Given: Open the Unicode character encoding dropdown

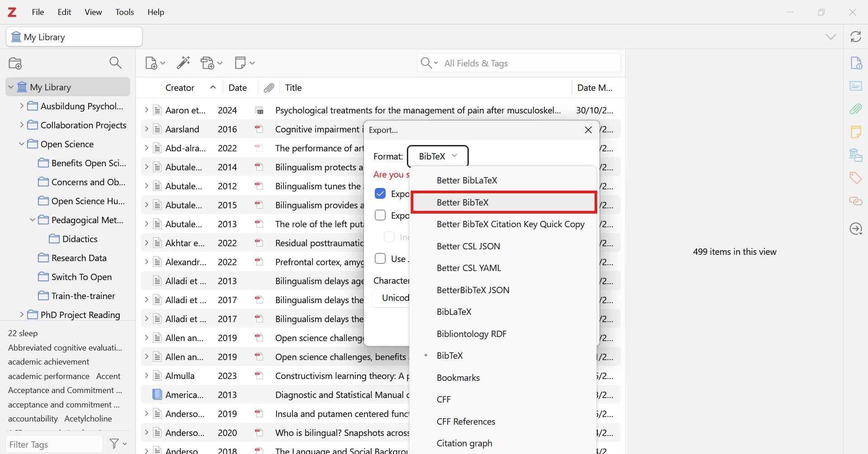Looking at the screenshot, I should (392, 298).
